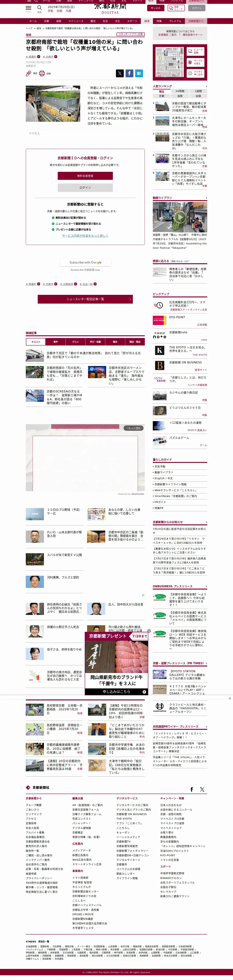The width and height of the screenshot is (233, 980).
Task: Select 24時間 ranking tab
Action: 180,91
